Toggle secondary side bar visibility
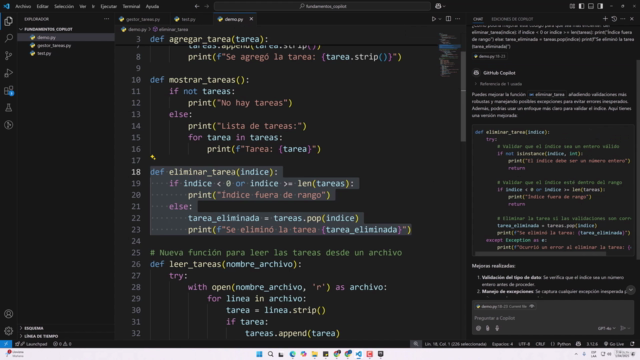The width and height of the screenshot is (640, 360). 600,6
